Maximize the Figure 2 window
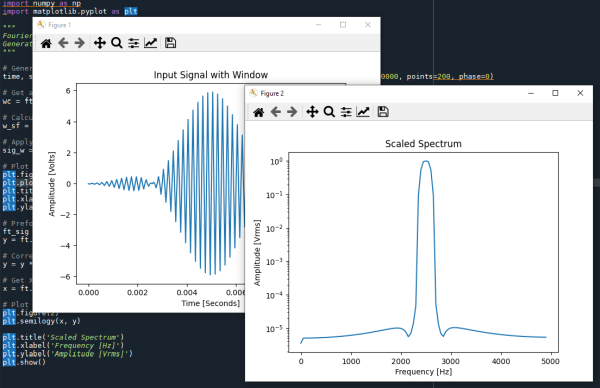 [555, 93]
